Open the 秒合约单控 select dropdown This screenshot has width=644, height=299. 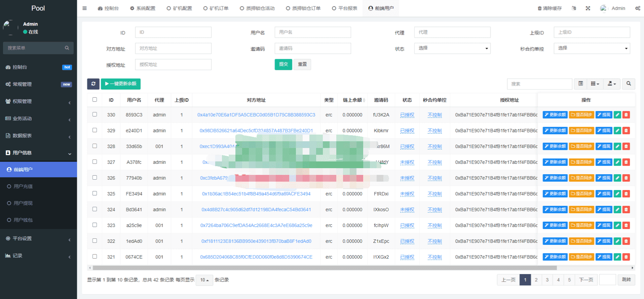click(592, 48)
